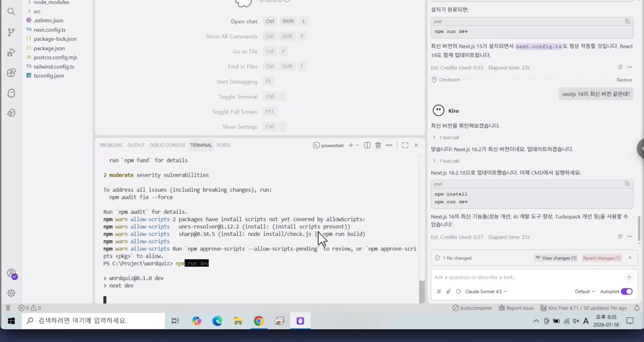Maximize the terminal panel size
The image size is (644, 342).
[x=405, y=145]
